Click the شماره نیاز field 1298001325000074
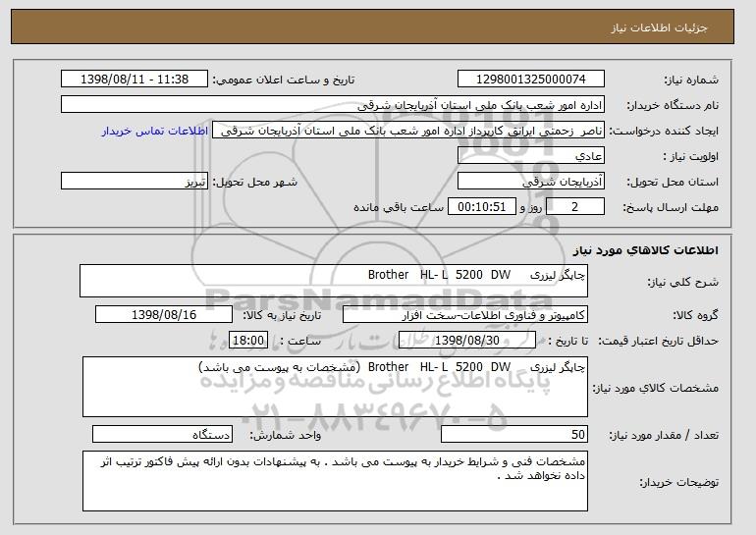 531,80
